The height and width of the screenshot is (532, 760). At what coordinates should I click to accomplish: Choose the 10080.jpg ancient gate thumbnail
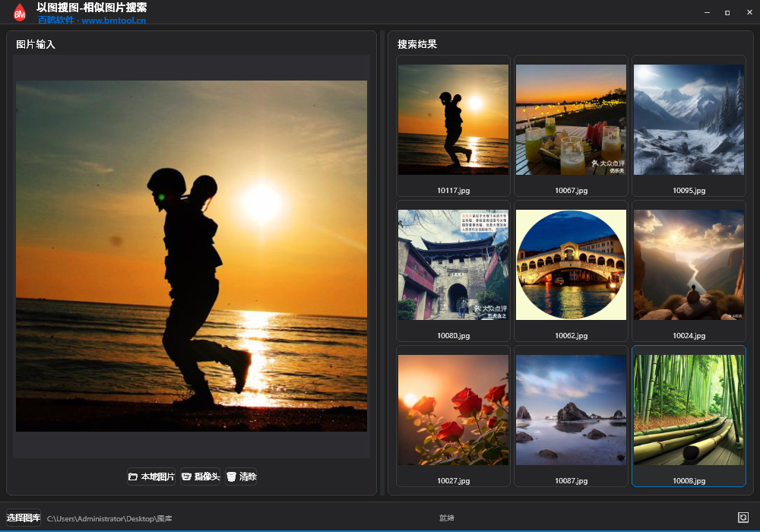(x=453, y=264)
